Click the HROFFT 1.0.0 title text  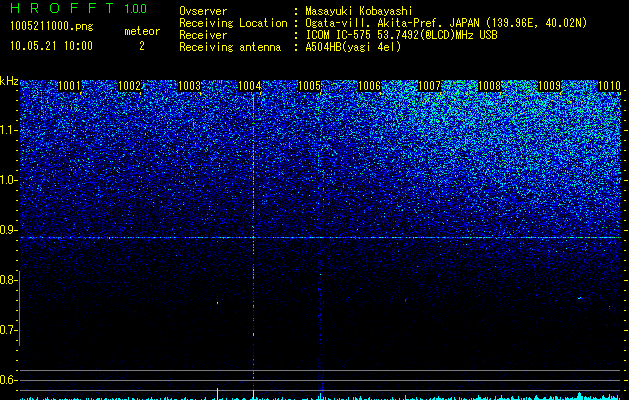point(78,8)
